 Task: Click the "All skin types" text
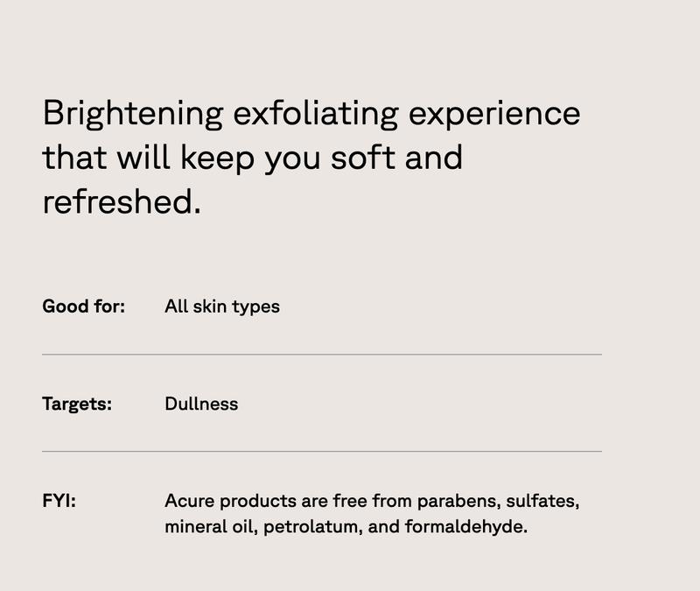click(x=222, y=306)
